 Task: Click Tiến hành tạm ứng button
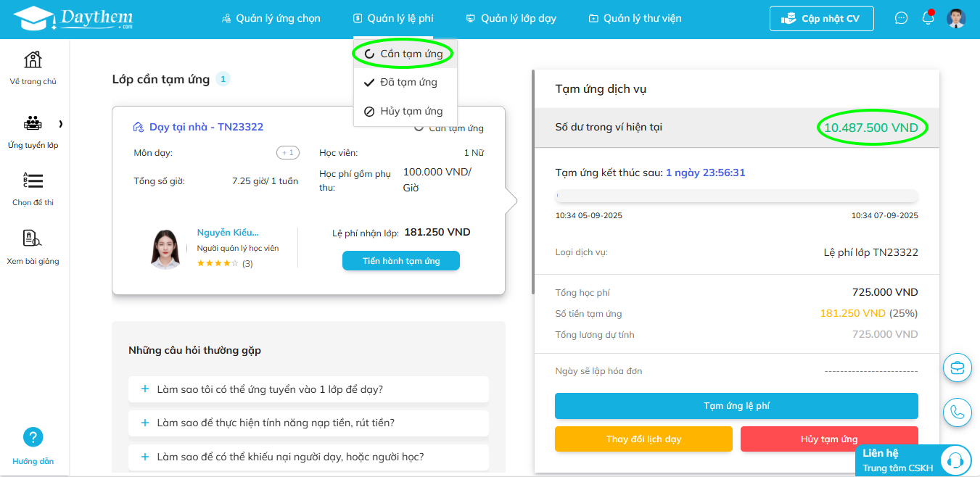(x=401, y=261)
